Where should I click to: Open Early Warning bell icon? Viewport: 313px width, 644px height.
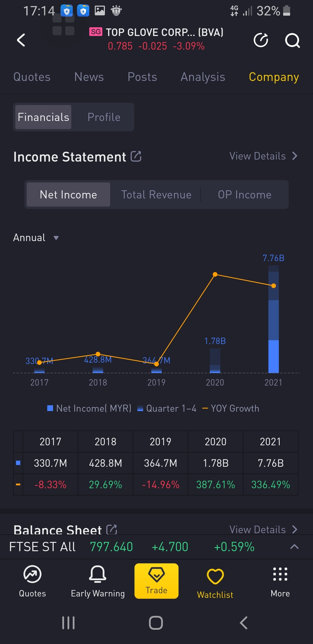click(98, 574)
